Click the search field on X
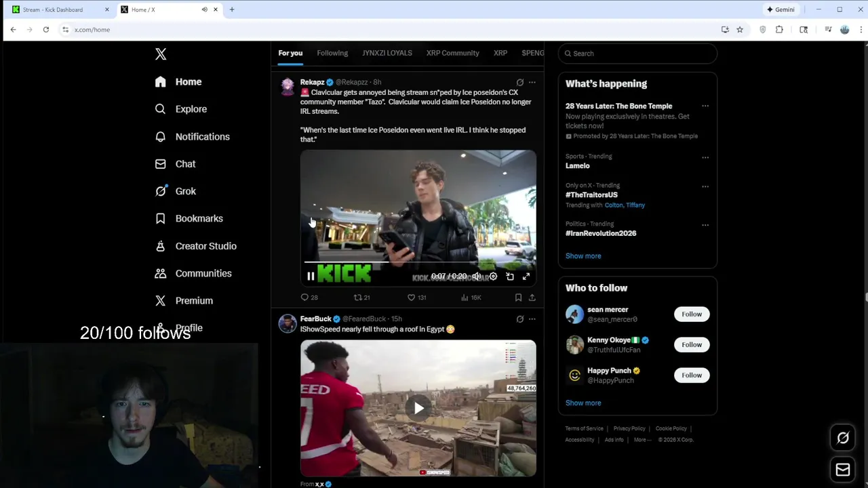 coord(637,54)
